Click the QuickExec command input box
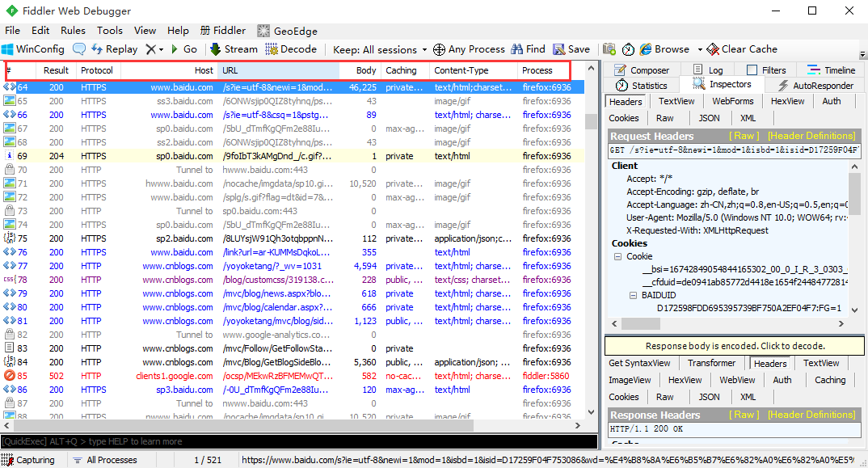Image resolution: width=868 pixels, height=468 pixels. (242, 441)
